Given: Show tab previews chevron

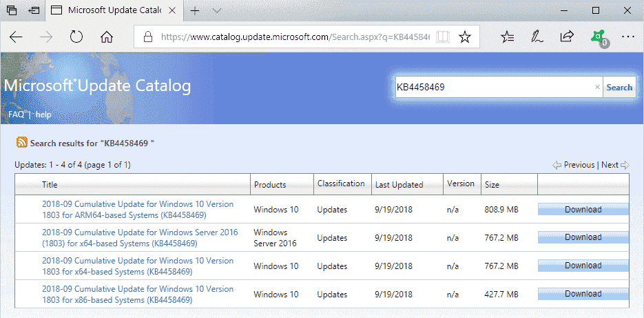Looking at the screenshot, I should (x=217, y=11).
